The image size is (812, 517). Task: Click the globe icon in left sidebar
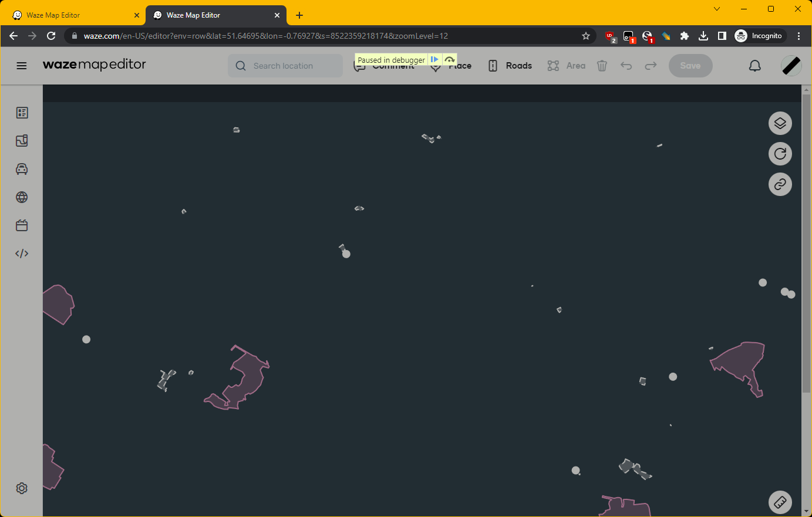(x=22, y=197)
